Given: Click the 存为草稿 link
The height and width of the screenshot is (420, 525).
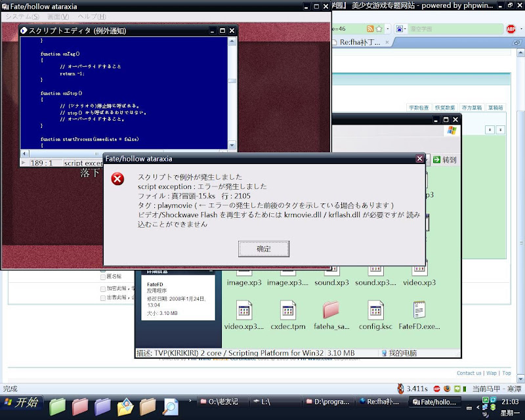Looking at the screenshot, I should pos(472,108).
